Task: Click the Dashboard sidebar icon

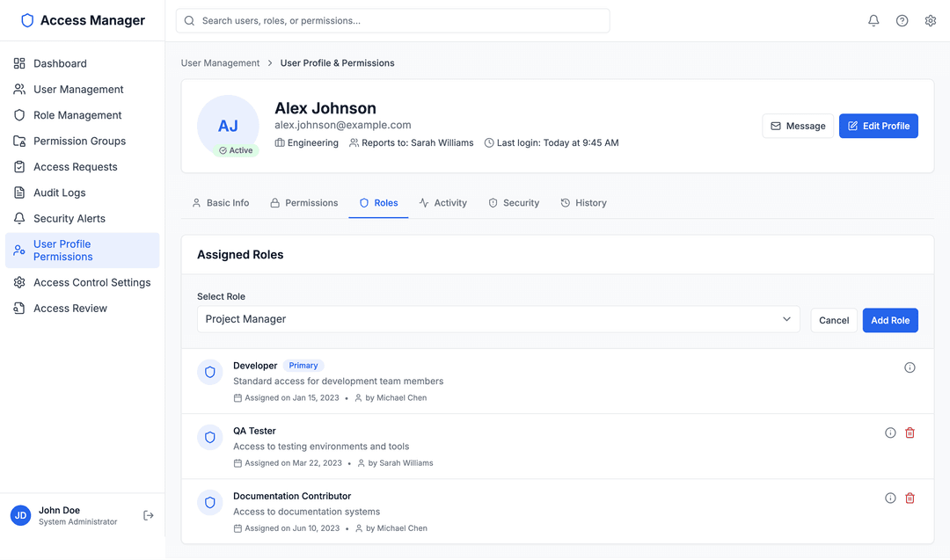Action: [19, 63]
